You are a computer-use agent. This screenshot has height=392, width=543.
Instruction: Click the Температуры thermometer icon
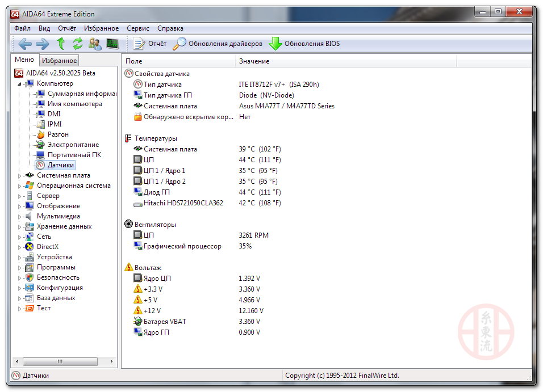coord(128,138)
